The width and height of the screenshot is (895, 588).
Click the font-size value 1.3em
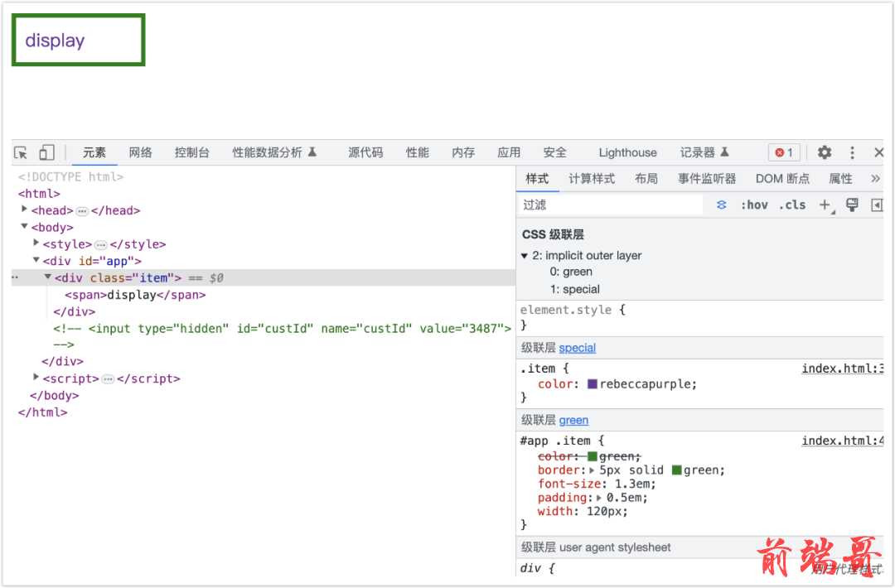633,484
